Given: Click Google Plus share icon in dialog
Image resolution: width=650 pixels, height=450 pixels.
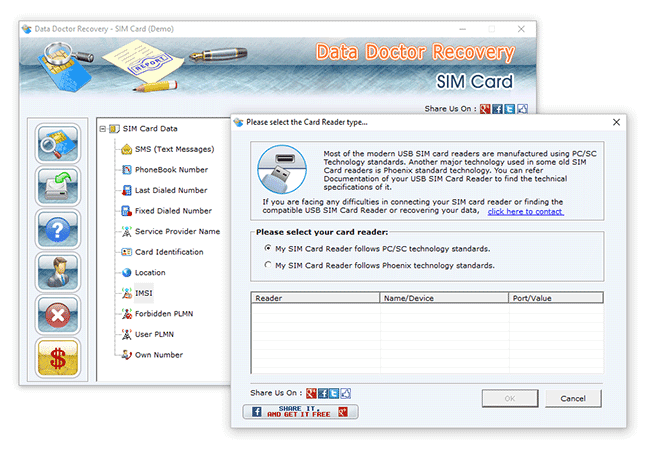Looking at the screenshot, I should click(311, 393).
